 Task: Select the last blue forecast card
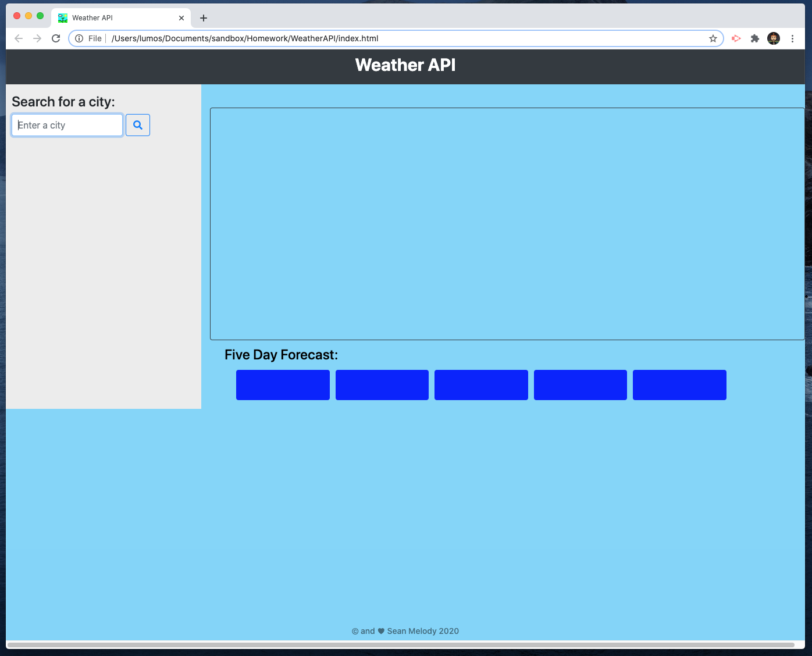pos(679,384)
